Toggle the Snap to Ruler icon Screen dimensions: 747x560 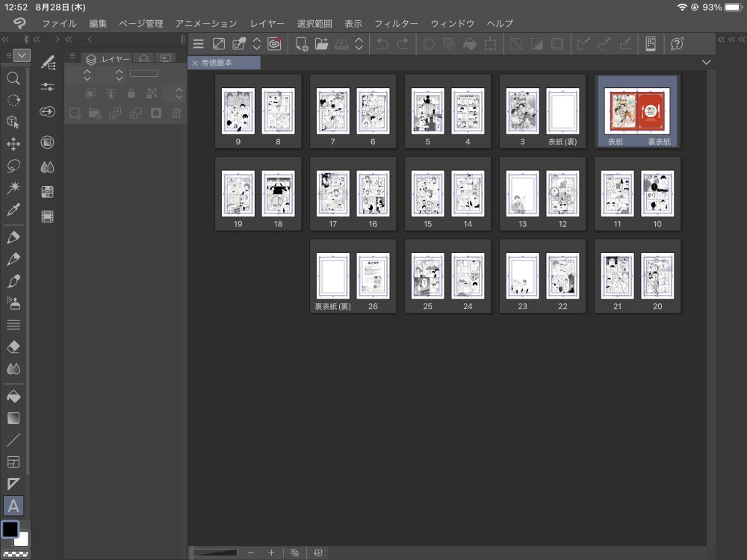(x=583, y=44)
